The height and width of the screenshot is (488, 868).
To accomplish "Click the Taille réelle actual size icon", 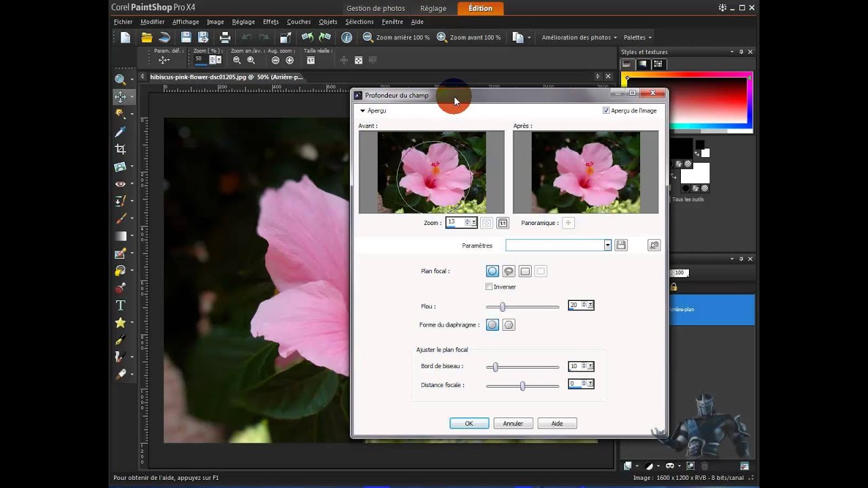I will pyautogui.click(x=311, y=60).
